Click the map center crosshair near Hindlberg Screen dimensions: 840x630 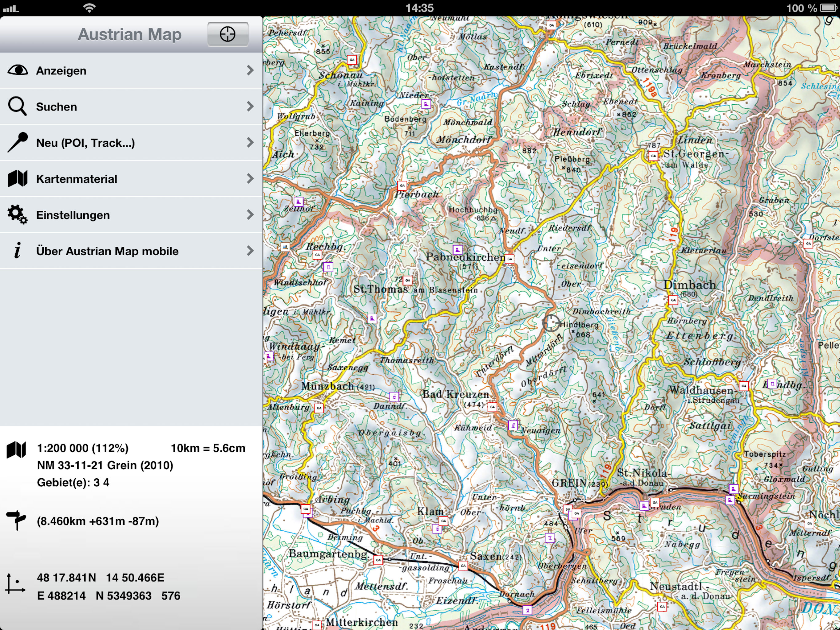[x=551, y=323]
